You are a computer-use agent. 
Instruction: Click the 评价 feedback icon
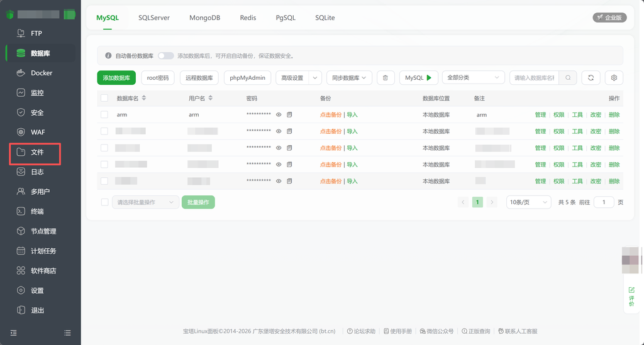click(x=631, y=296)
